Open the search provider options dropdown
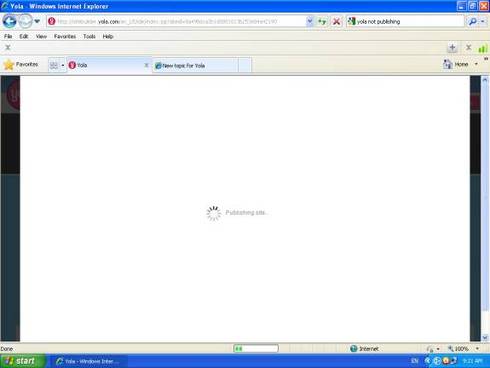490x368 pixels. tap(483, 21)
